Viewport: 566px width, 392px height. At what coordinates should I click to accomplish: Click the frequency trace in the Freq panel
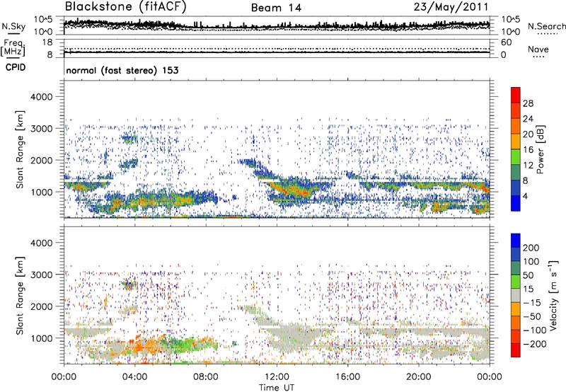277,52
